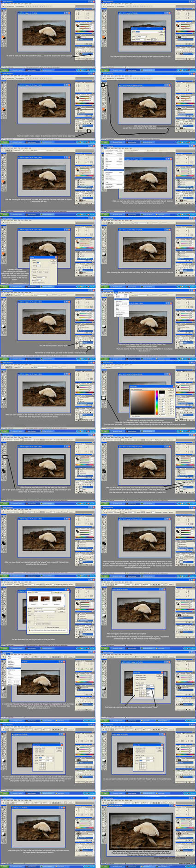Click the padlock on the Background layer

tap(92, 54)
